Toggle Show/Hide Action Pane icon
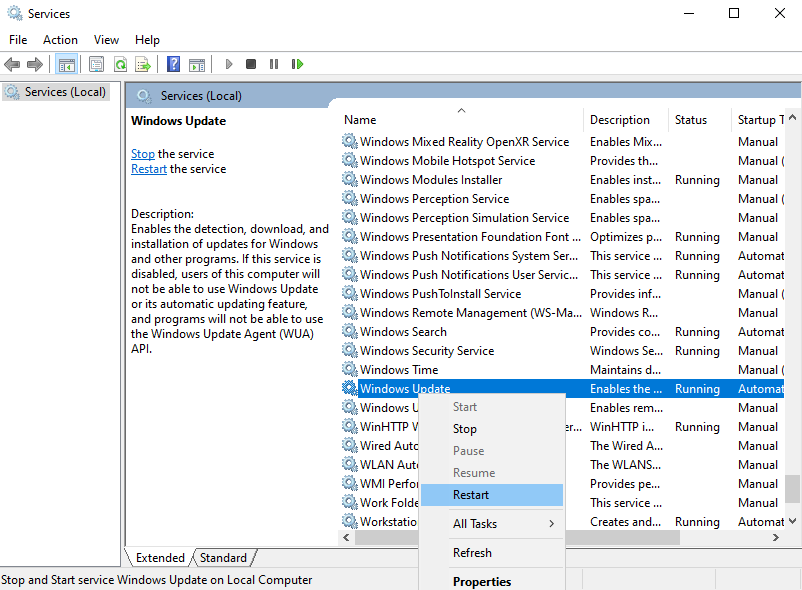802x590 pixels. tap(197, 64)
